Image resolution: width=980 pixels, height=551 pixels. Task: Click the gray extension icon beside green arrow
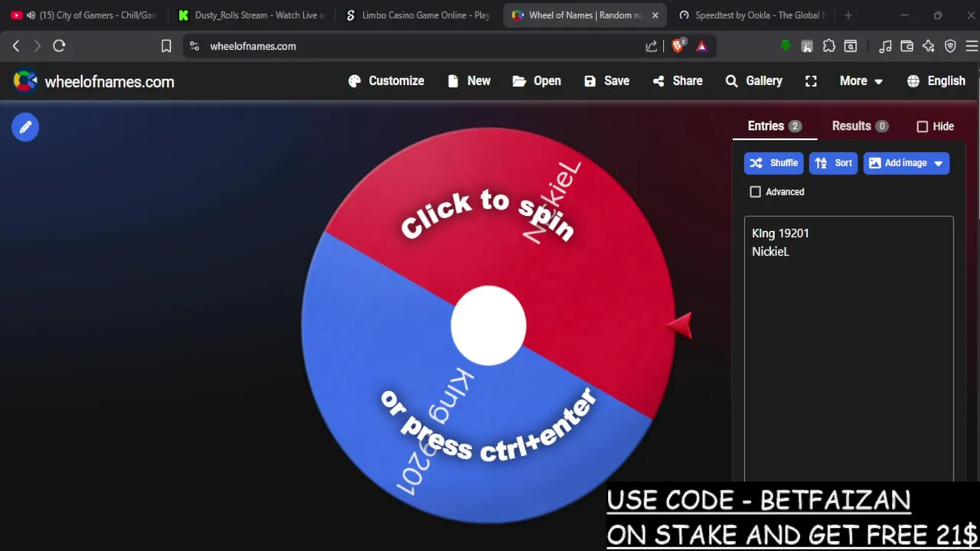[x=807, y=46]
